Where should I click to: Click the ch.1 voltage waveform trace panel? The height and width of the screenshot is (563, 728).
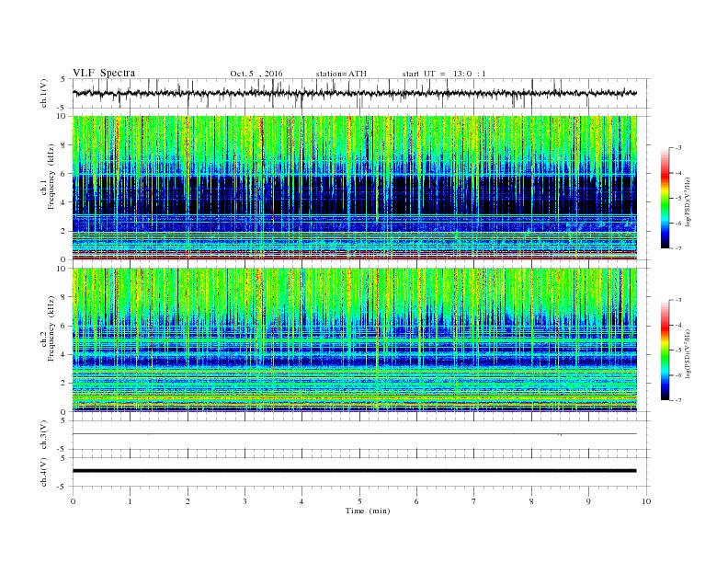click(361, 93)
